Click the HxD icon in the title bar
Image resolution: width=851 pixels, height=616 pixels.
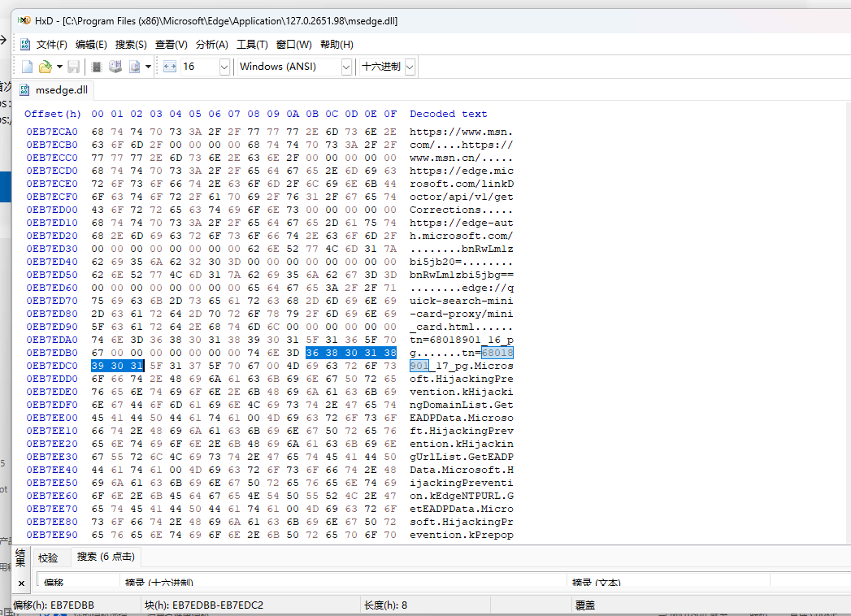[x=24, y=20]
